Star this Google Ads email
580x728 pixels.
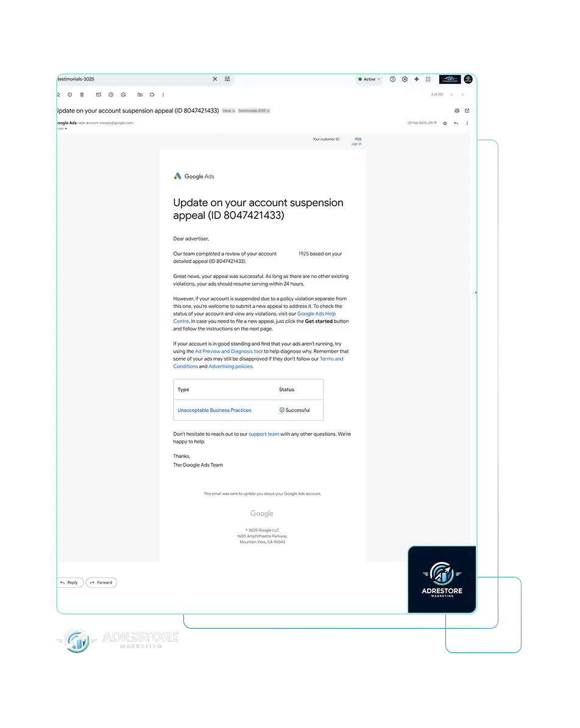coord(445,124)
